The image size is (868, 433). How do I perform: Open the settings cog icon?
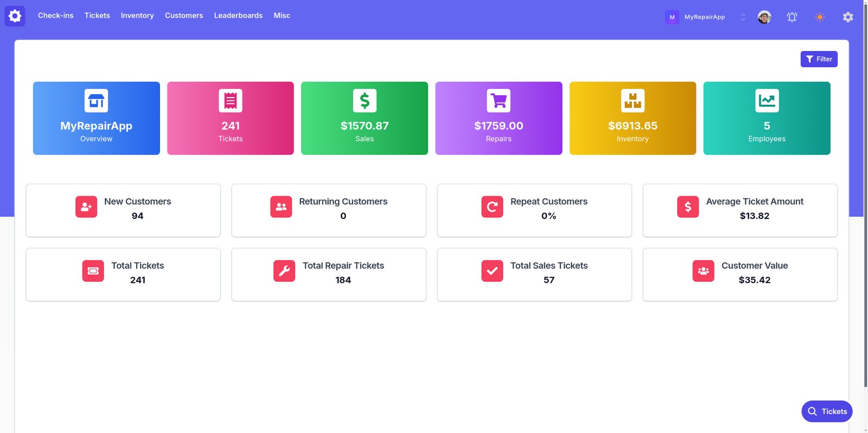coord(847,17)
